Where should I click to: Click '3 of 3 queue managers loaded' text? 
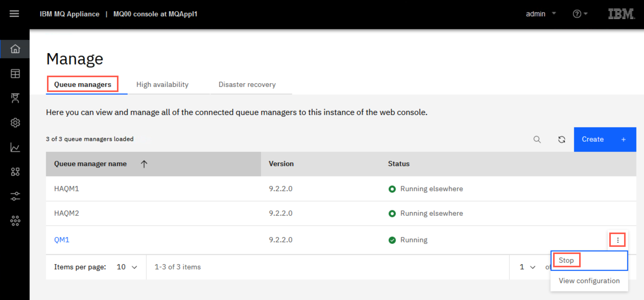[x=90, y=139]
